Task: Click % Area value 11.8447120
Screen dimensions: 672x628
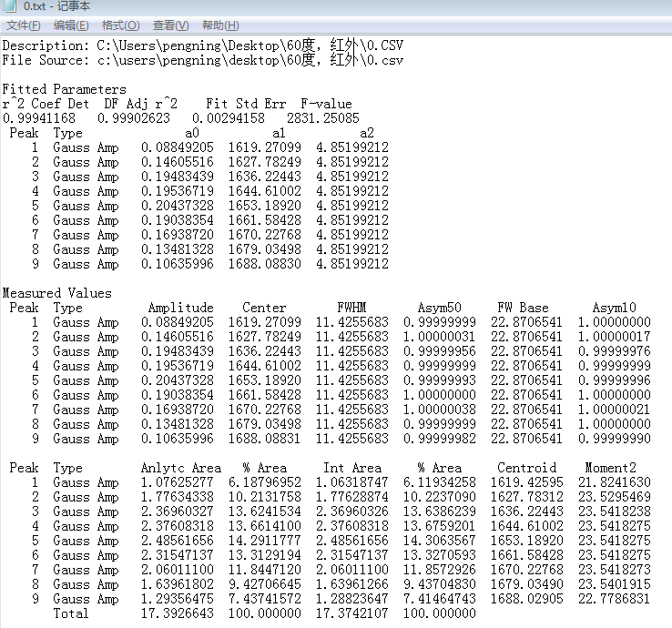Action: pyautogui.click(x=264, y=570)
